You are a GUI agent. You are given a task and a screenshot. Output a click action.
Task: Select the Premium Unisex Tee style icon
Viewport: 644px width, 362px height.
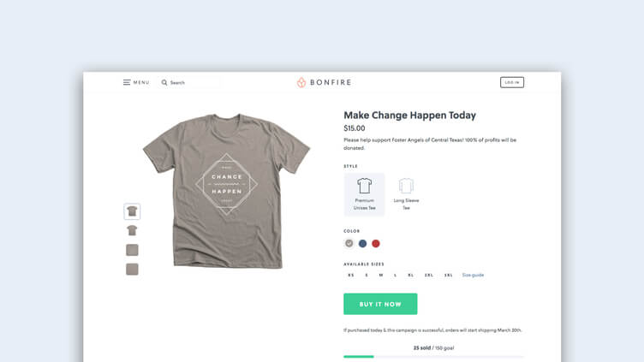[364, 186]
